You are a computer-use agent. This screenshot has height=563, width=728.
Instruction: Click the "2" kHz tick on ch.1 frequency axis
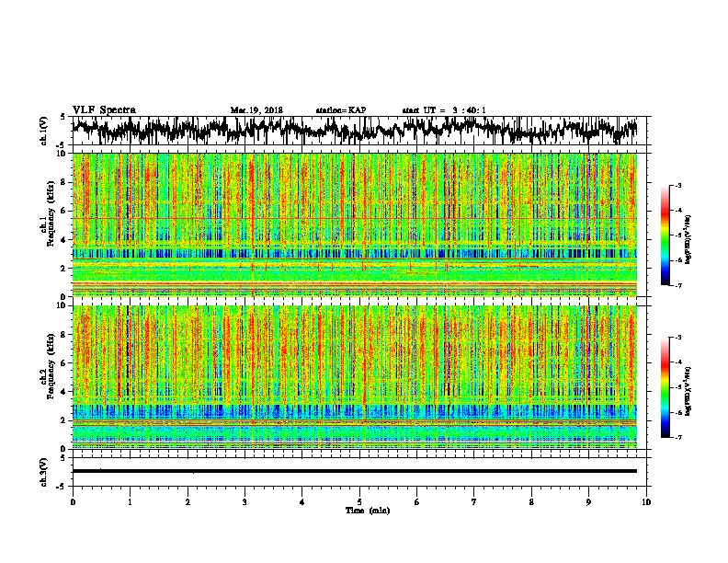tap(63, 269)
